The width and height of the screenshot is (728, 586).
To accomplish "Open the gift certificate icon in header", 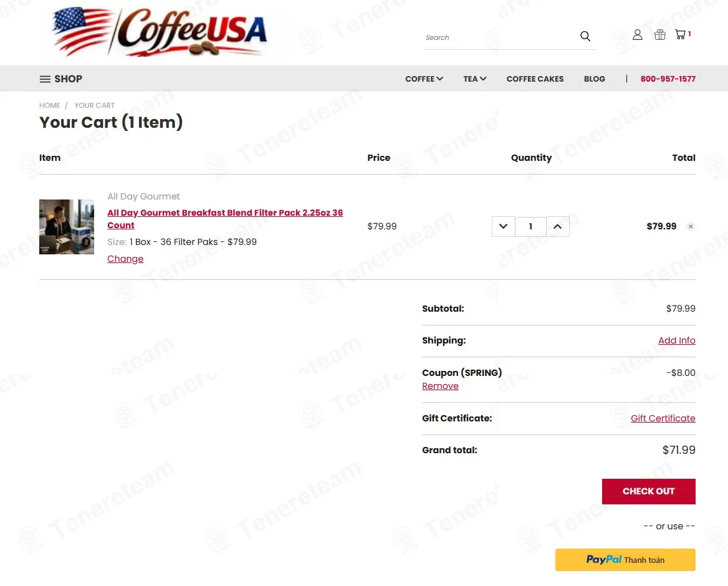I will coord(659,35).
